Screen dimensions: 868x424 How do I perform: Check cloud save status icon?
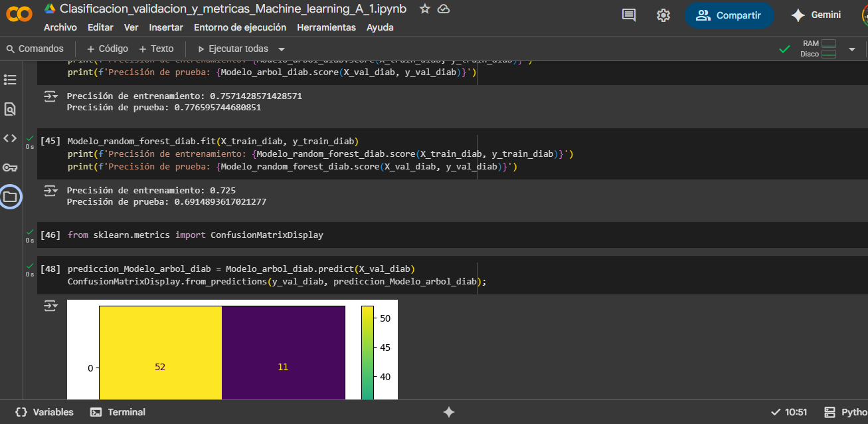tap(444, 9)
